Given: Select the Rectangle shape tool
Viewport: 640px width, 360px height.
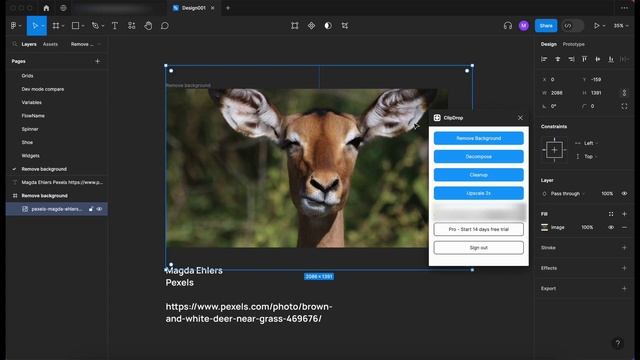Looking at the screenshot, I should pyautogui.click(x=75, y=26).
